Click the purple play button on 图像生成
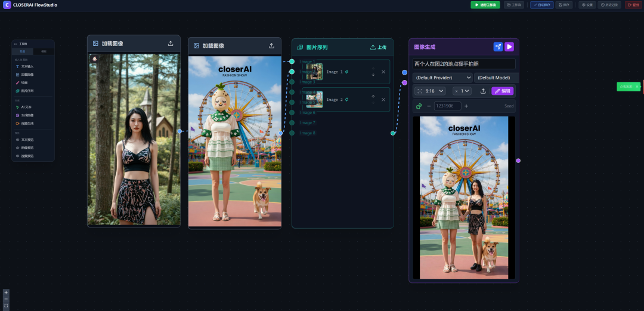The image size is (644, 311). [x=509, y=47]
